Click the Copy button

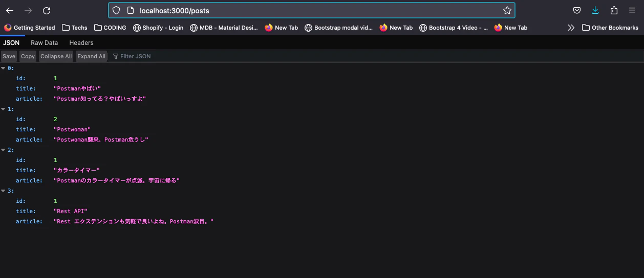pos(28,56)
